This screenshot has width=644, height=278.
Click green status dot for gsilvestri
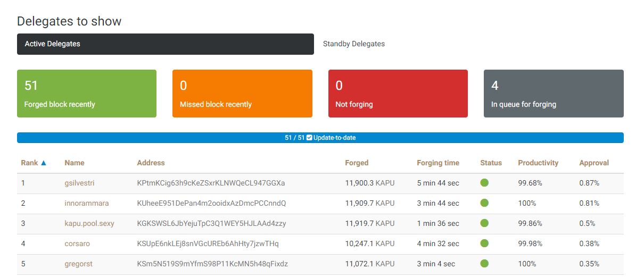[x=484, y=183]
